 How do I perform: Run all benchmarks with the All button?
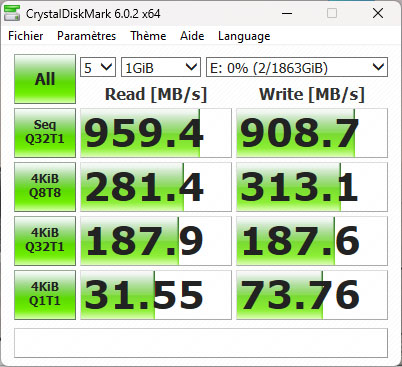click(45, 79)
